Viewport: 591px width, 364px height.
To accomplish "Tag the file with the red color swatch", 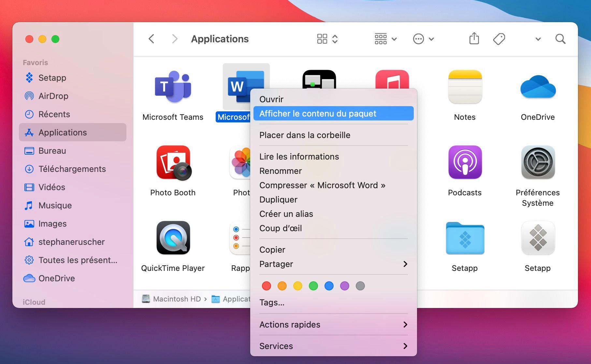I will pyautogui.click(x=266, y=286).
